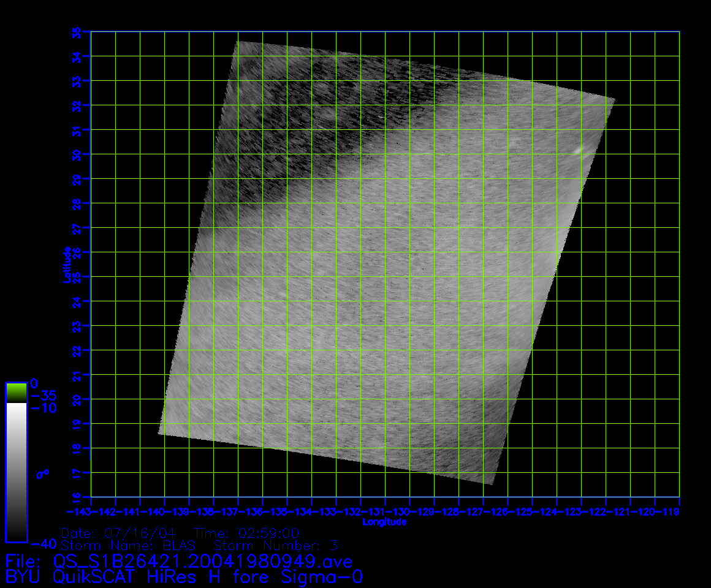711x588 pixels.
Task: Click the green top of the color bar
Action: tap(16, 393)
